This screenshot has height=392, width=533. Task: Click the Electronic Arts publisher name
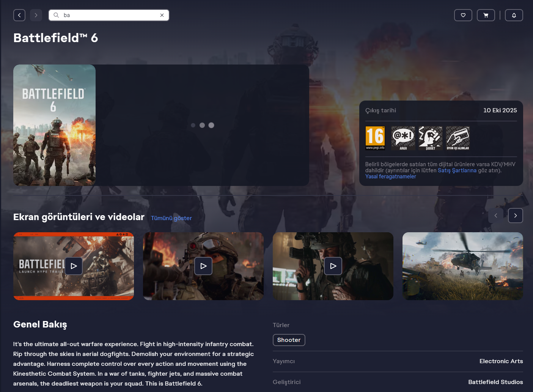[501, 361]
